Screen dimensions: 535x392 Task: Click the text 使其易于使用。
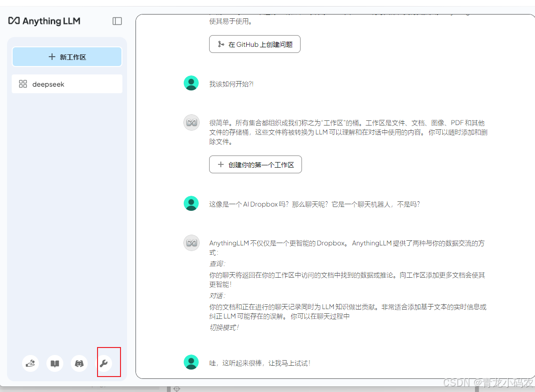(x=231, y=22)
